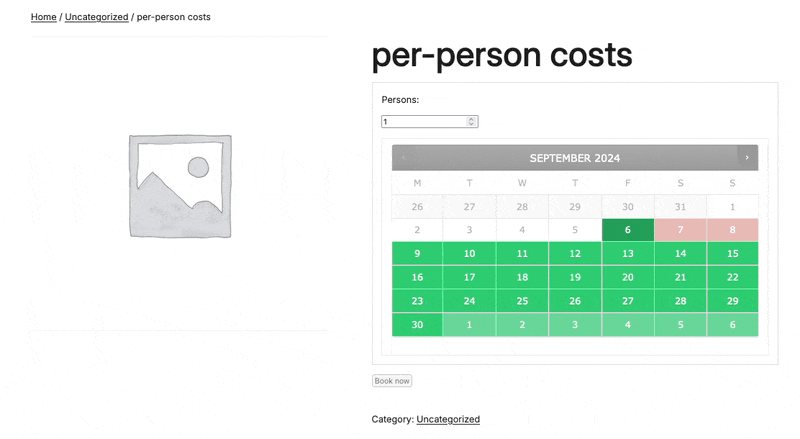Image resolution: width=800 pixels, height=439 pixels.
Task: Open the Uncategorized breadcrumb link
Action: coord(96,17)
